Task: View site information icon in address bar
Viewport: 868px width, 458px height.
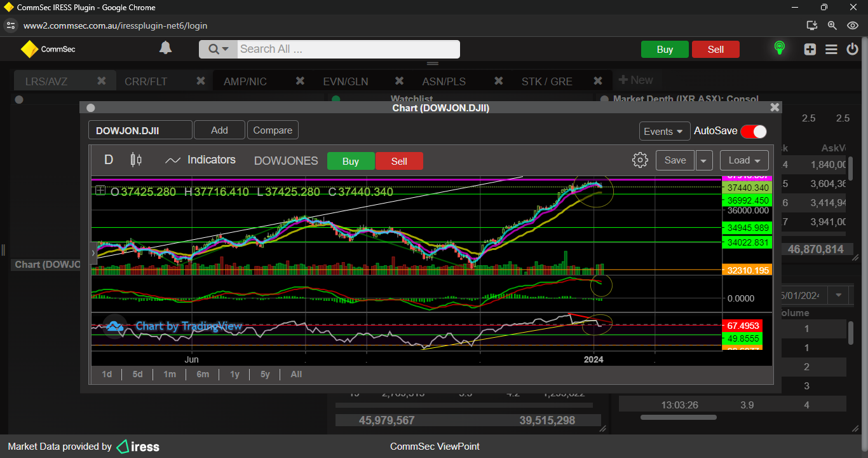Action: point(10,25)
